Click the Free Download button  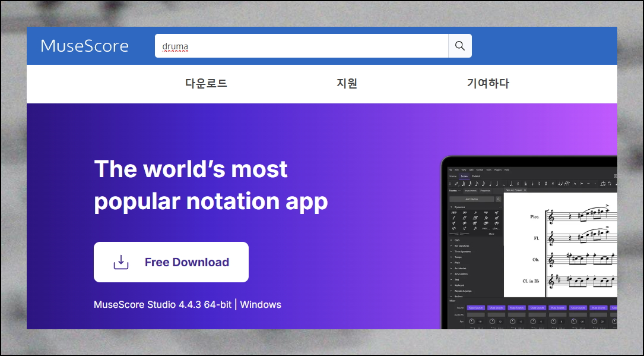coord(172,262)
